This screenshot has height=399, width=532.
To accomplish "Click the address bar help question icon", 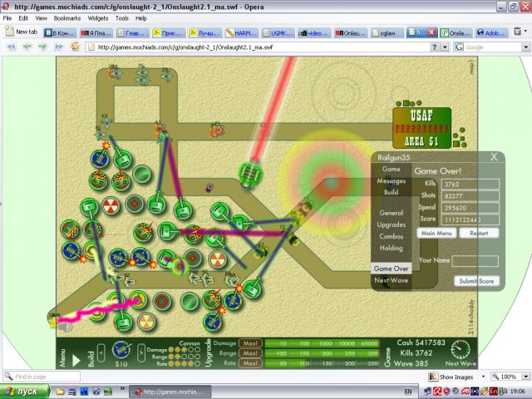I will click(x=434, y=47).
